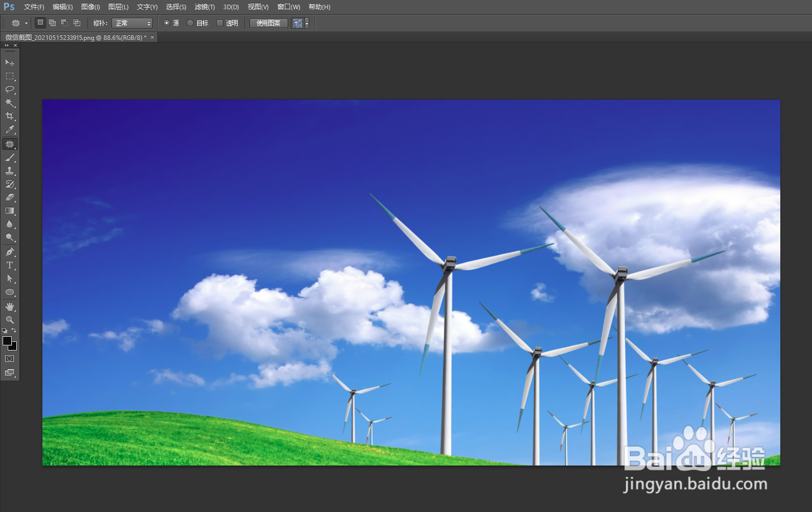Select the Ellipse shape tool

click(x=10, y=292)
